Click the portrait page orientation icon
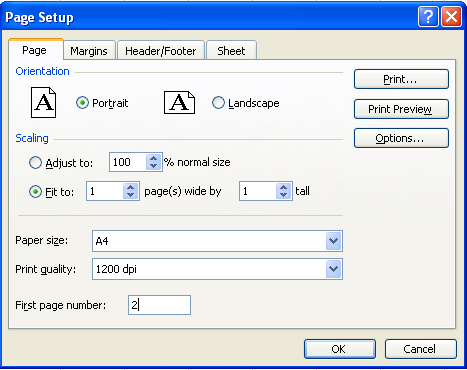Screen dimensions: 467x370 (x=43, y=102)
